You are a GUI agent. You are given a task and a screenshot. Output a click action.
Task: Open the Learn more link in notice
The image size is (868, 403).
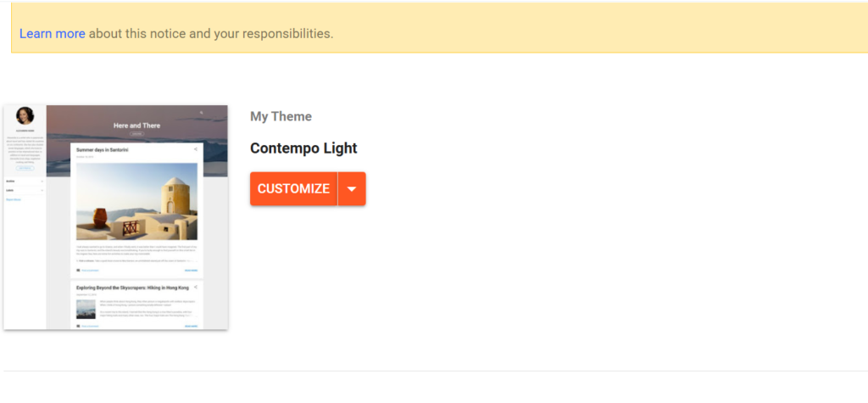(52, 34)
